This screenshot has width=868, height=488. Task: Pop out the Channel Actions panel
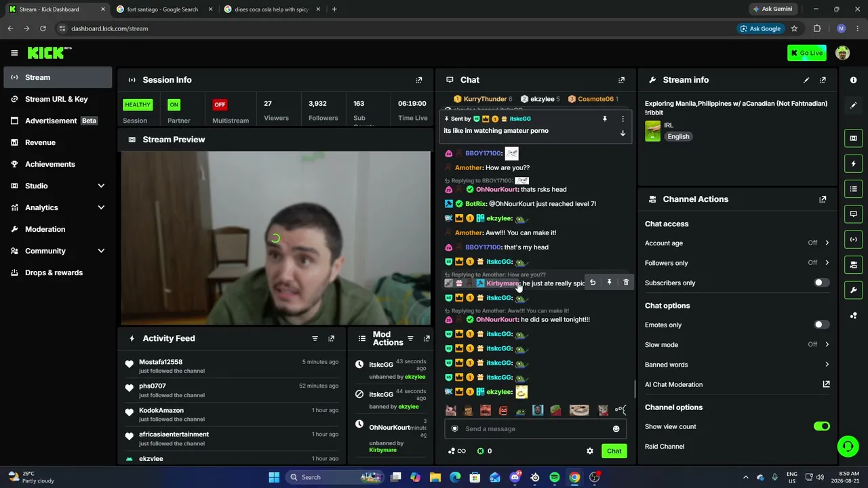click(x=823, y=199)
